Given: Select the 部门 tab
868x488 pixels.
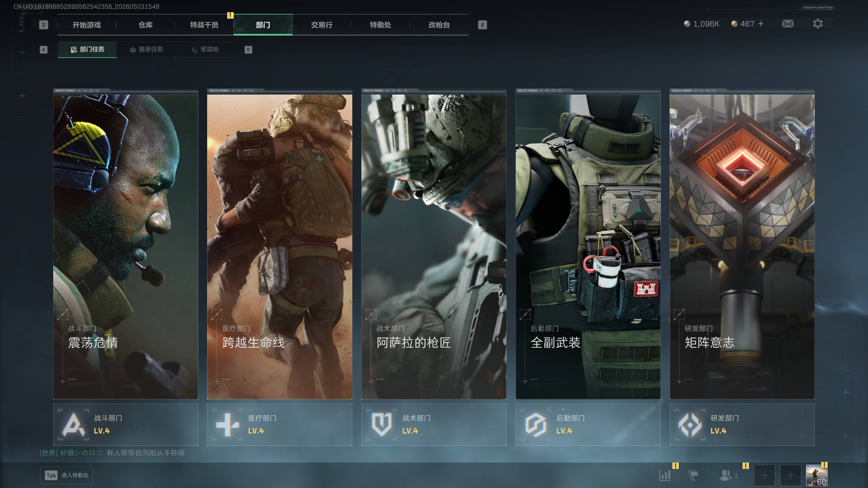Looking at the screenshot, I should pos(263,25).
